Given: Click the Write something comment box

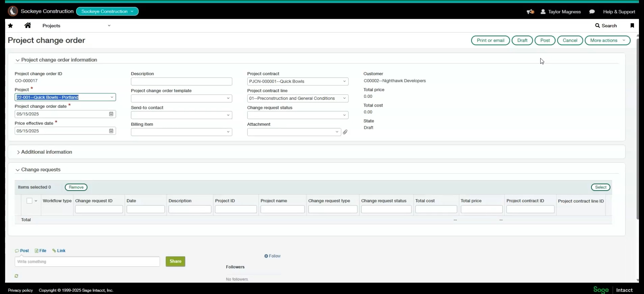Looking at the screenshot, I should pyautogui.click(x=87, y=262).
